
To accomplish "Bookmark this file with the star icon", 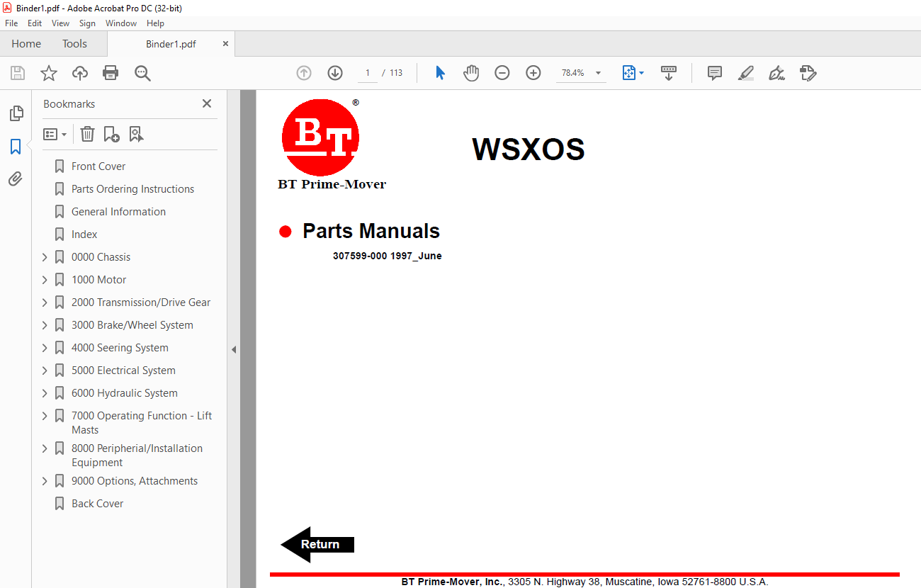I will (x=49, y=73).
